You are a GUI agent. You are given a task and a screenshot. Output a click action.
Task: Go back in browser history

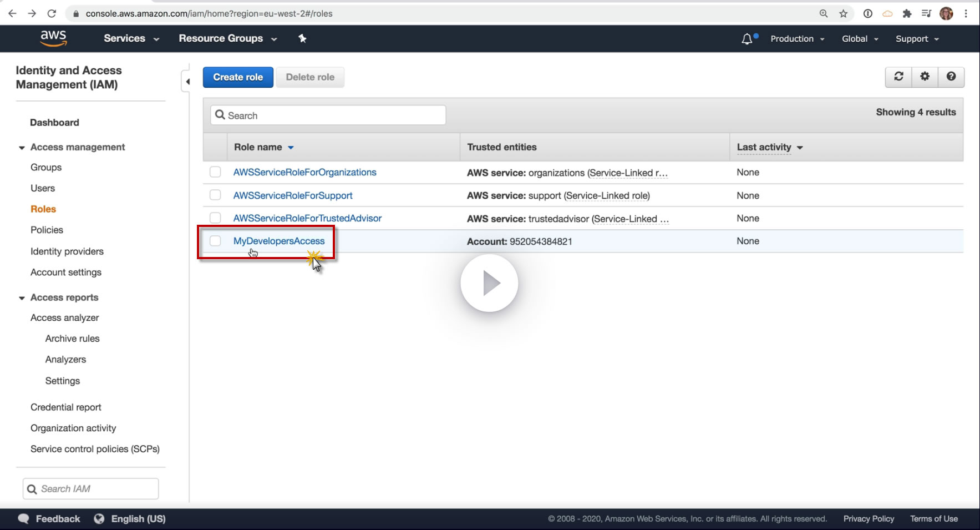click(x=13, y=13)
